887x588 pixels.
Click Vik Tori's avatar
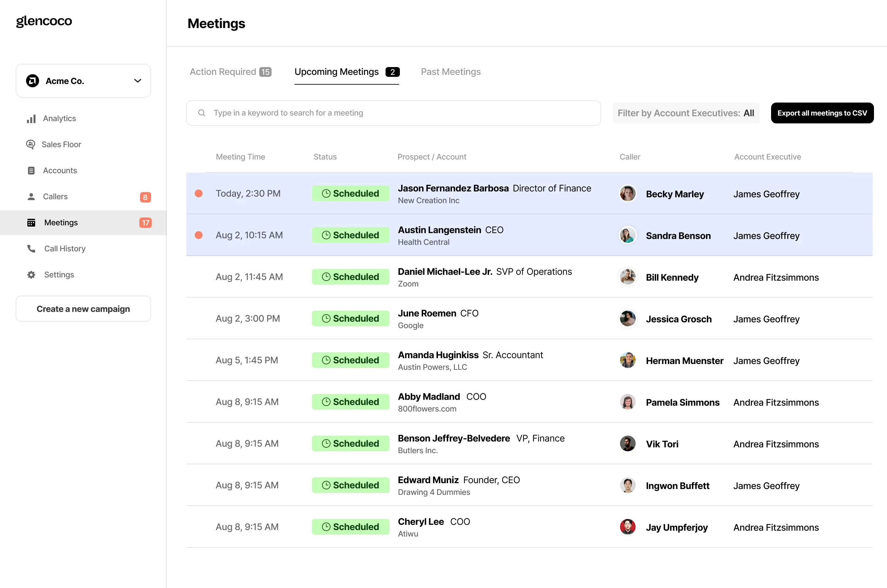627,443
